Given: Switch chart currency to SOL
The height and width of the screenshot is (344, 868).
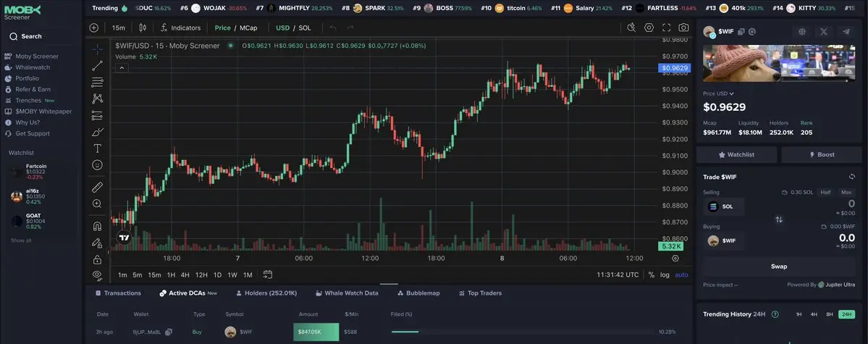Looking at the screenshot, I should click(x=305, y=28).
